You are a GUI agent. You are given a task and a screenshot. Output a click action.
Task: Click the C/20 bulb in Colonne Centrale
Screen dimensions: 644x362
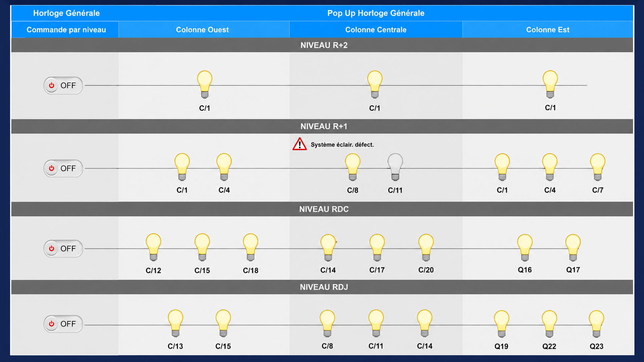point(426,248)
